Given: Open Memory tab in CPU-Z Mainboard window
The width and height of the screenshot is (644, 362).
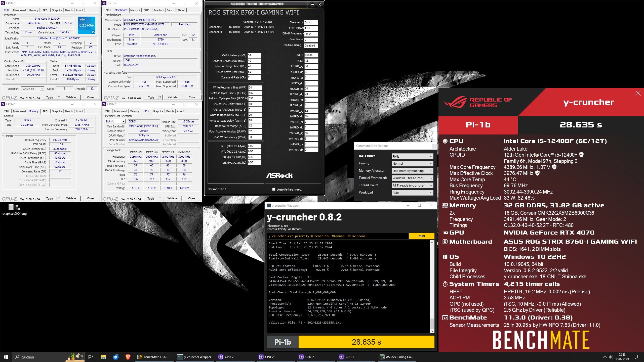Looking at the screenshot, I should [135, 10].
